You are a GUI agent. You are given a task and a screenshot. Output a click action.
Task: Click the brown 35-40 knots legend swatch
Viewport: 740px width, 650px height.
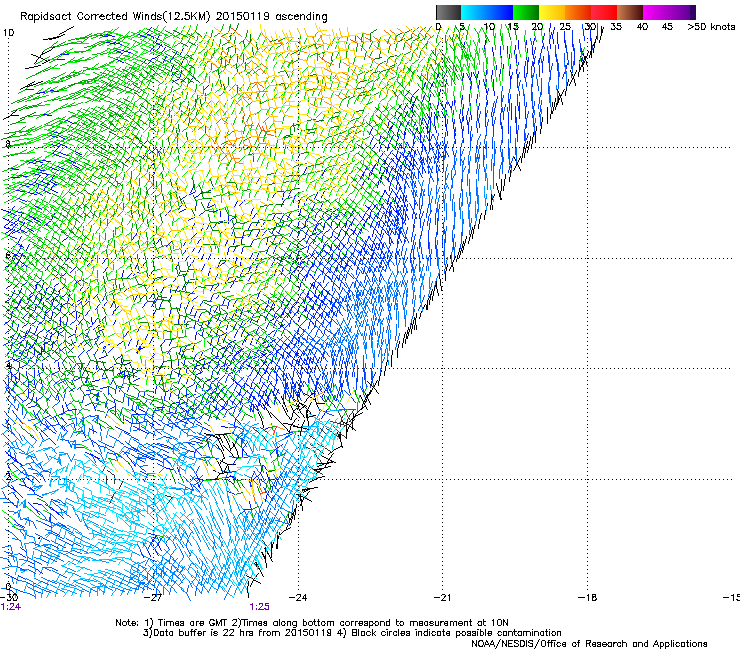[x=630, y=12]
